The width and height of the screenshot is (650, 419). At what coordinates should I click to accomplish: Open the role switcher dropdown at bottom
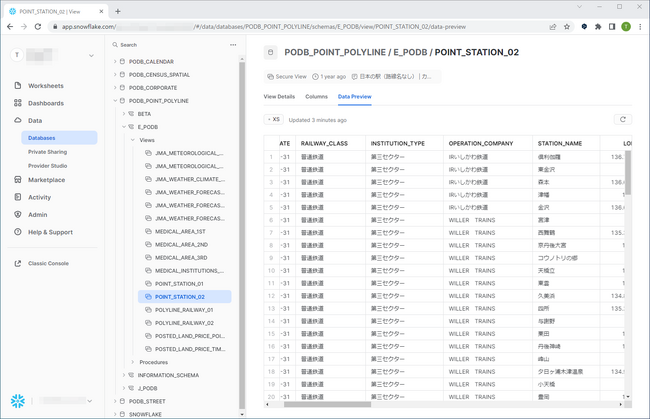pyautogui.click(x=90, y=401)
